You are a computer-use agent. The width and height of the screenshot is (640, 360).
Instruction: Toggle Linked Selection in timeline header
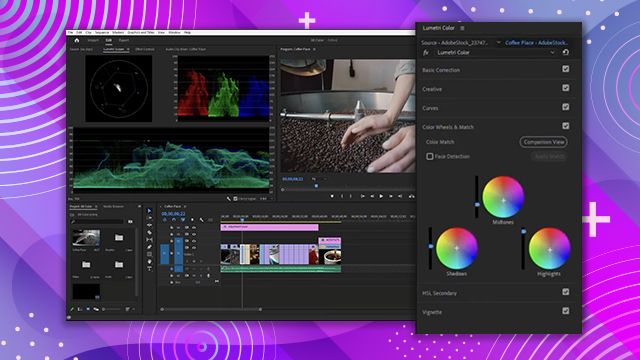(x=182, y=220)
